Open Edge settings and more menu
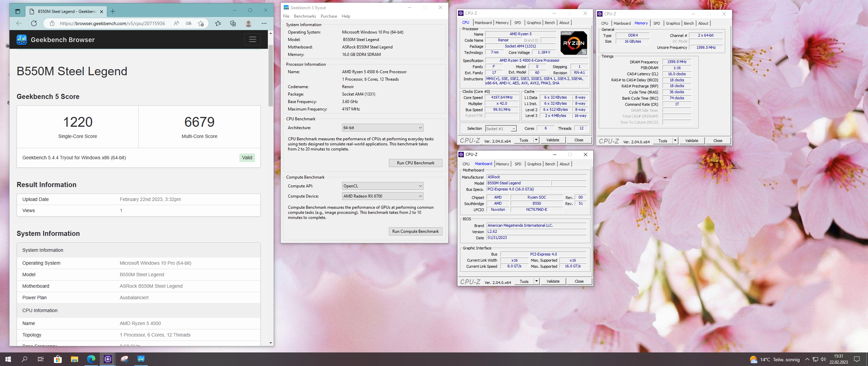Viewport: 868px width, 366px height. (x=264, y=23)
